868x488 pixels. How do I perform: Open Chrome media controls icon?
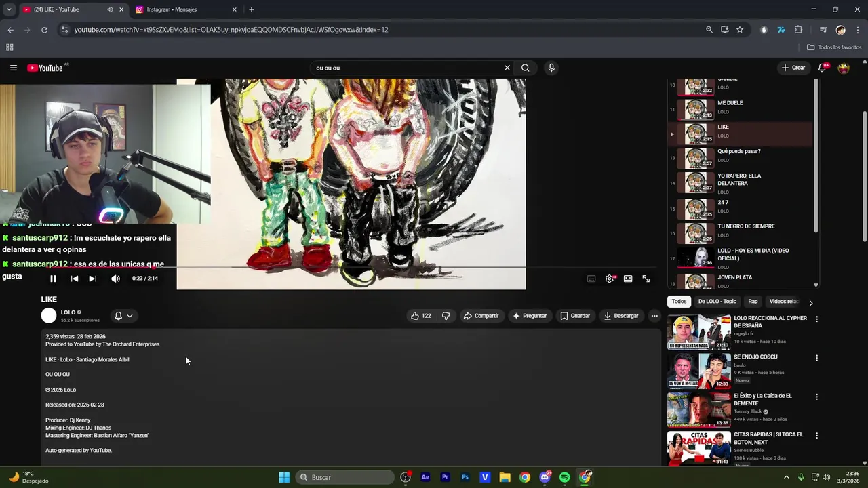pyautogui.click(x=823, y=30)
